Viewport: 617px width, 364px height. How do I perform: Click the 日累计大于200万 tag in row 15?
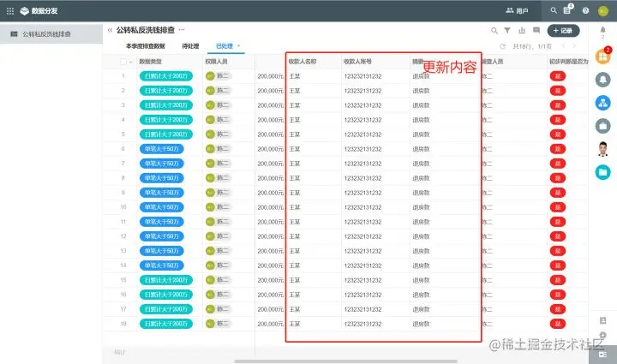tap(166, 280)
